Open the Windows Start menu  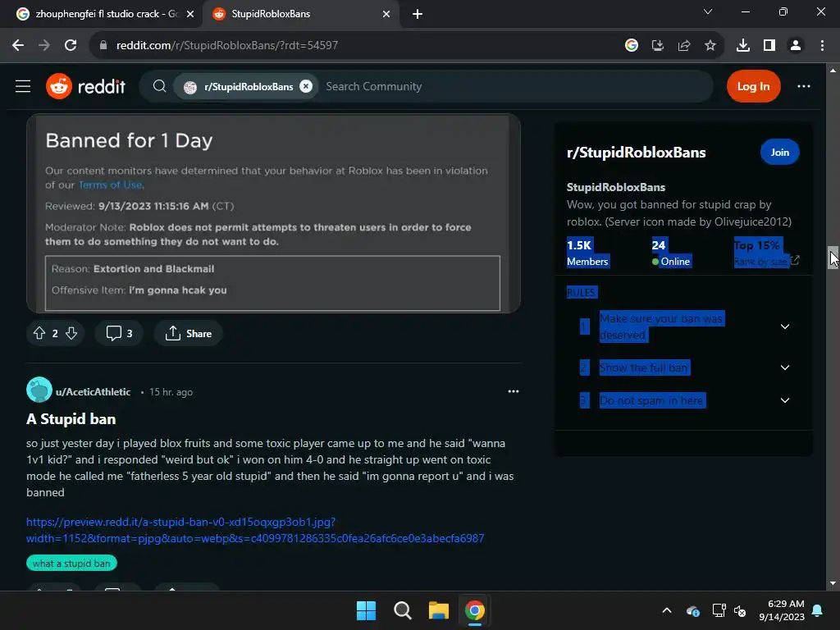pyautogui.click(x=367, y=610)
